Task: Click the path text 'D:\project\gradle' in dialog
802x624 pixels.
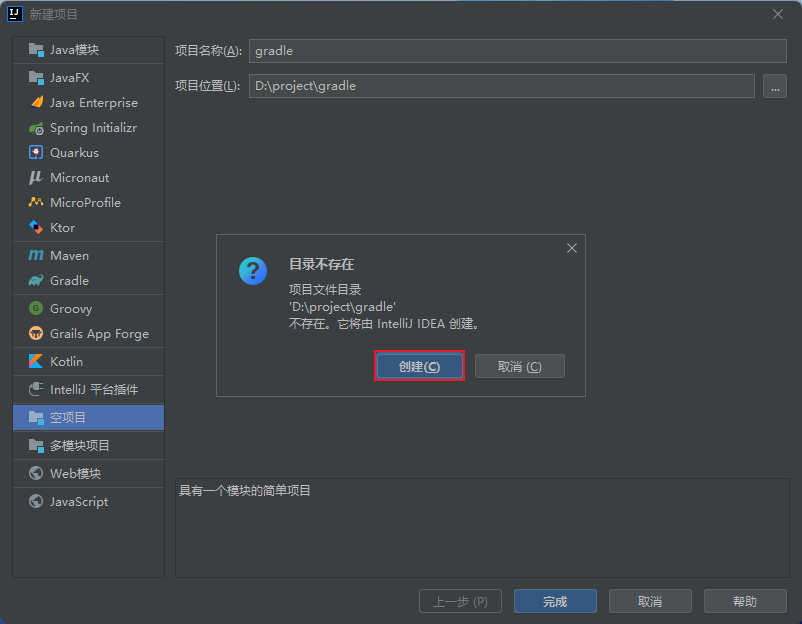Action: (342, 307)
